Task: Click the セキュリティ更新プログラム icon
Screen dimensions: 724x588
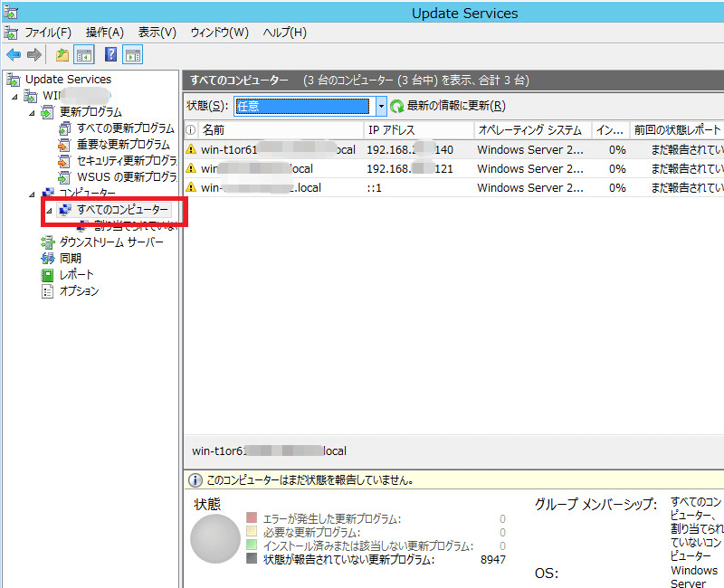Action: click(x=64, y=161)
